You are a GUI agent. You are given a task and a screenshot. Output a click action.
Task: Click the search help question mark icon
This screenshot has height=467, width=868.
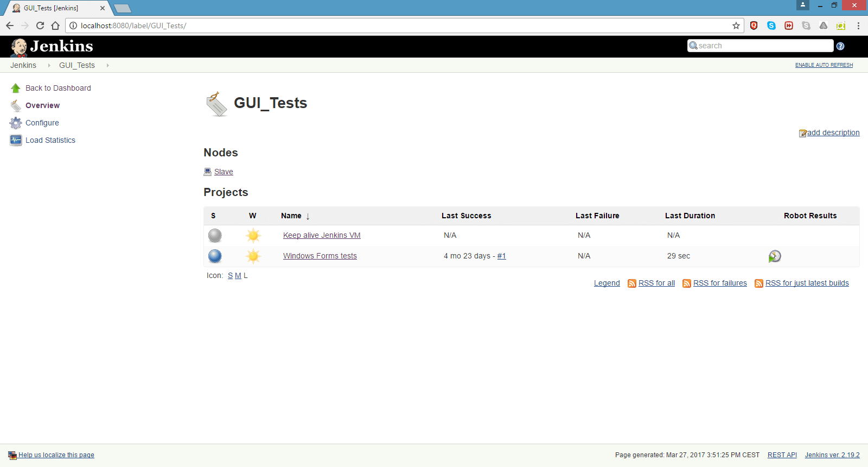point(840,46)
